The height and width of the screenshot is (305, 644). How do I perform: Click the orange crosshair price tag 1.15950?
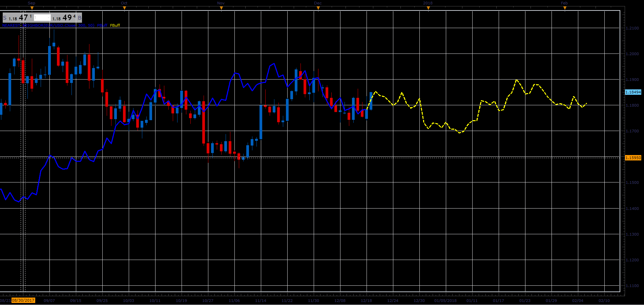pyautogui.click(x=633, y=158)
